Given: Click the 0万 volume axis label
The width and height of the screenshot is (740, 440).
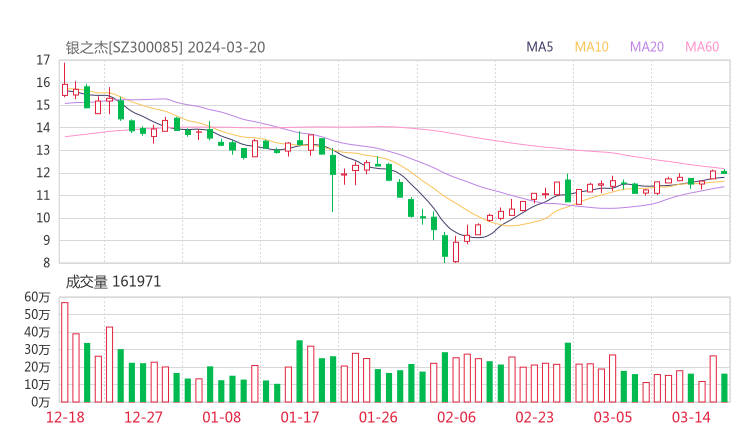Looking at the screenshot, I should [41, 402].
